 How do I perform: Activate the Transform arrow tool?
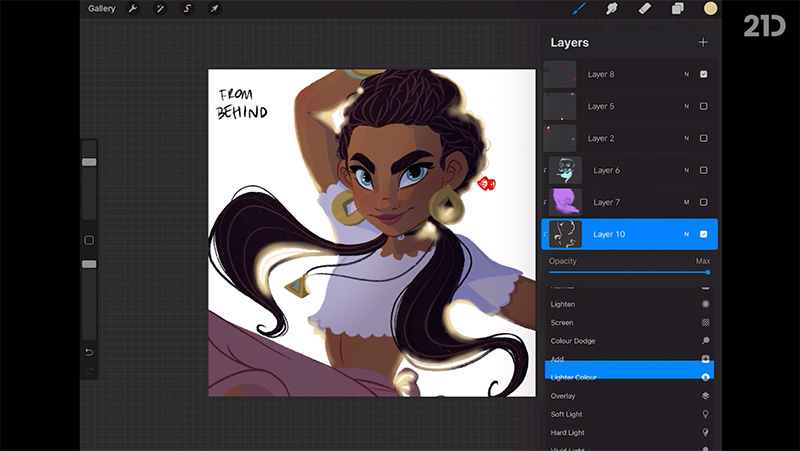[x=214, y=9]
